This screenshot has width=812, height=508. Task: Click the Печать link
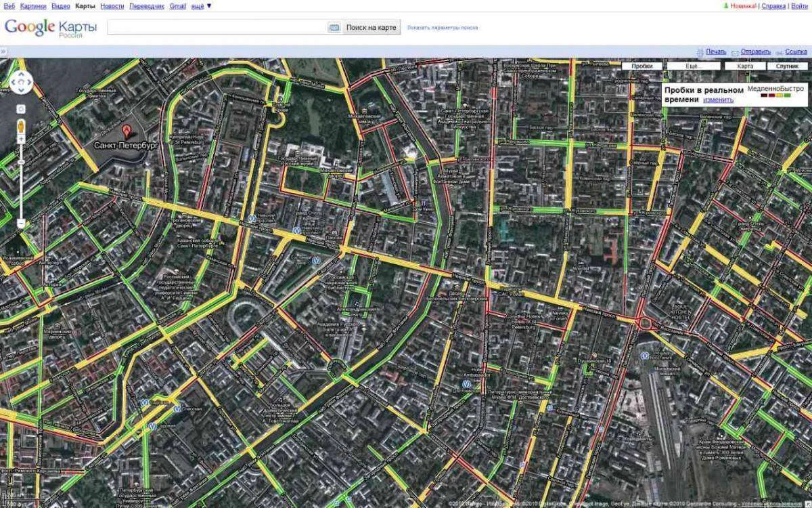pos(716,51)
